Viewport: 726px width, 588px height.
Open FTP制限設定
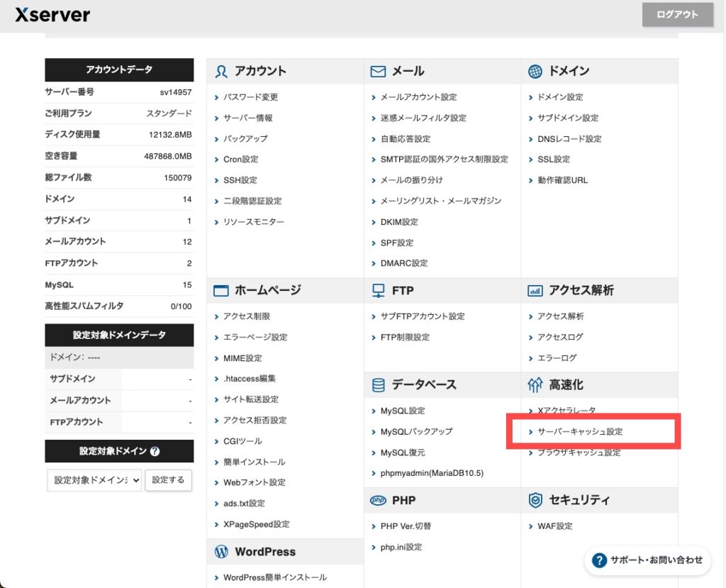(405, 337)
